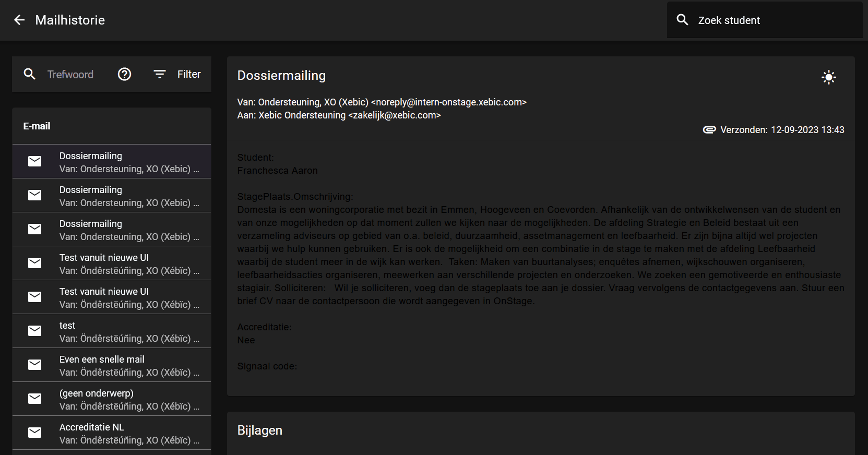Click the Mailhistorie page title
This screenshot has width=868, height=455.
coord(70,20)
